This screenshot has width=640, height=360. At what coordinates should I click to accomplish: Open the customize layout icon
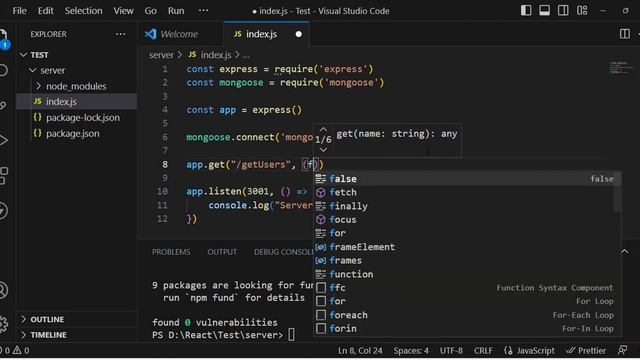[582, 11]
